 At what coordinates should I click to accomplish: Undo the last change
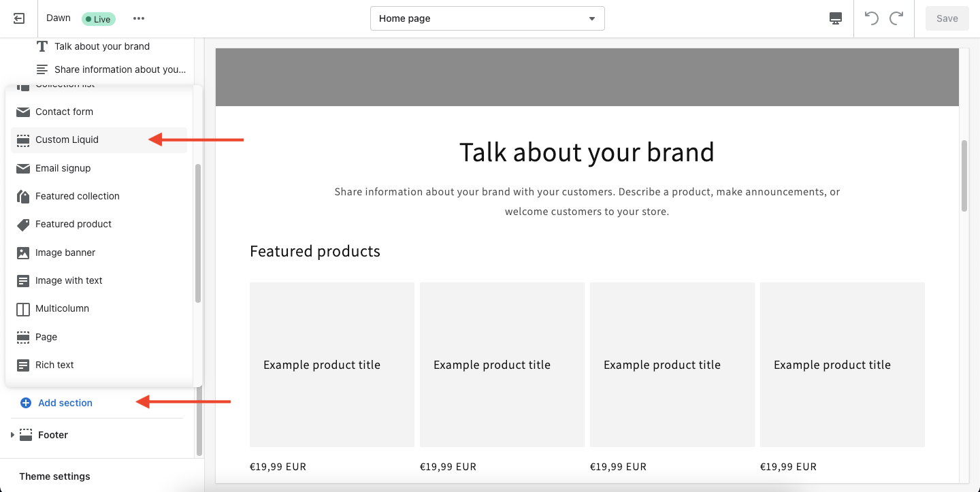click(x=872, y=18)
